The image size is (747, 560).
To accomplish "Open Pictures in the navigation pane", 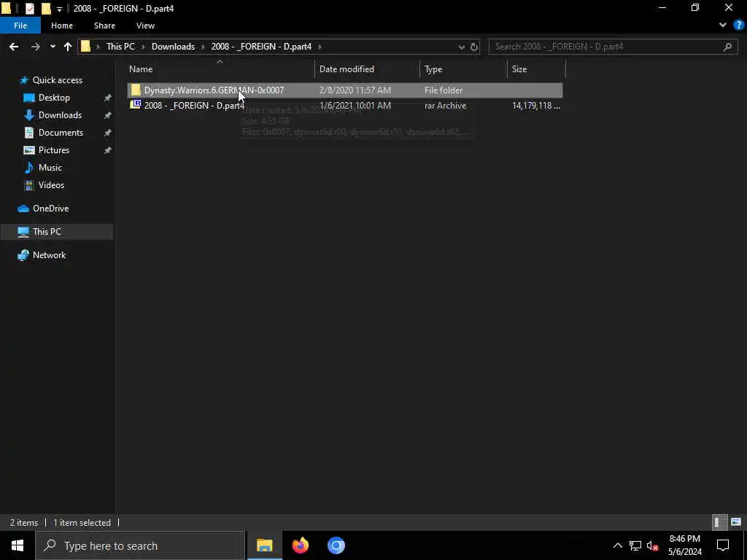I will tap(54, 150).
